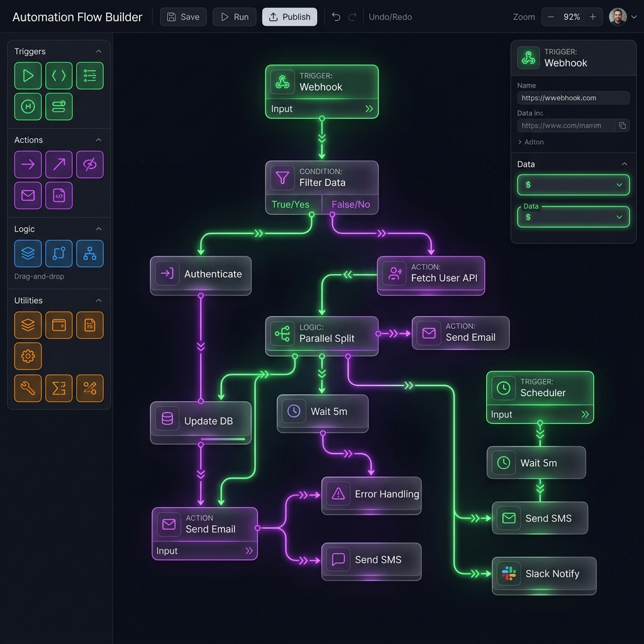The width and height of the screenshot is (644, 644).
Task: Select the False/No output of Filter Data
Action: tap(350, 204)
